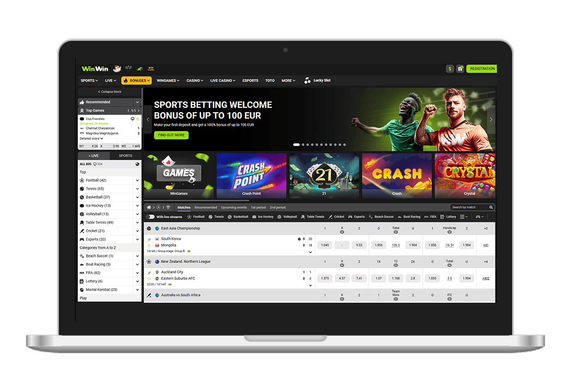Open the Crash Point game thumbnail
This screenshot has width=571, height=392.
pyautogui.click(x=251, y=175)
